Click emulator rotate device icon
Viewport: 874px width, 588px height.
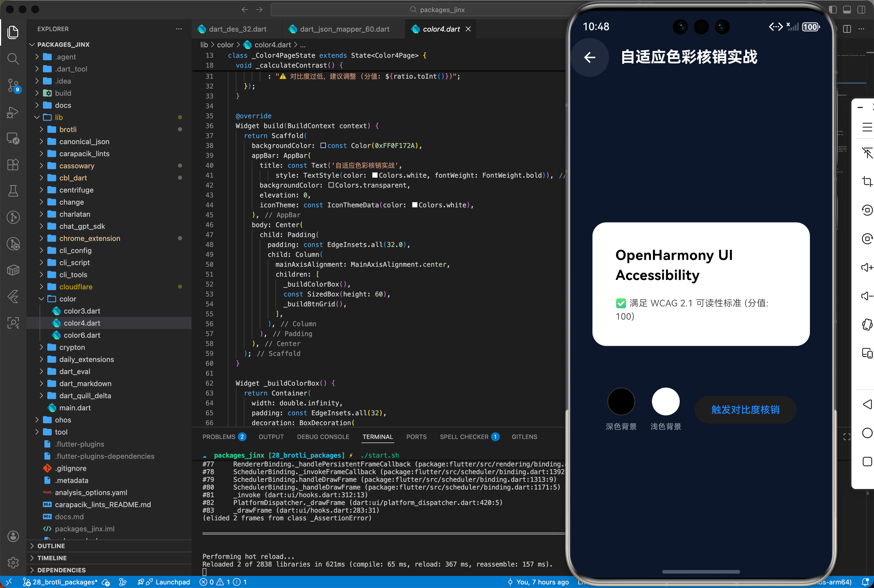point(867,324)
